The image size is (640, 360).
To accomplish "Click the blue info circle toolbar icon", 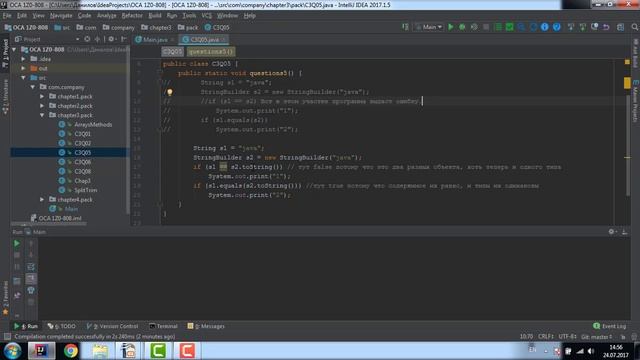I will tap(544, 27).
